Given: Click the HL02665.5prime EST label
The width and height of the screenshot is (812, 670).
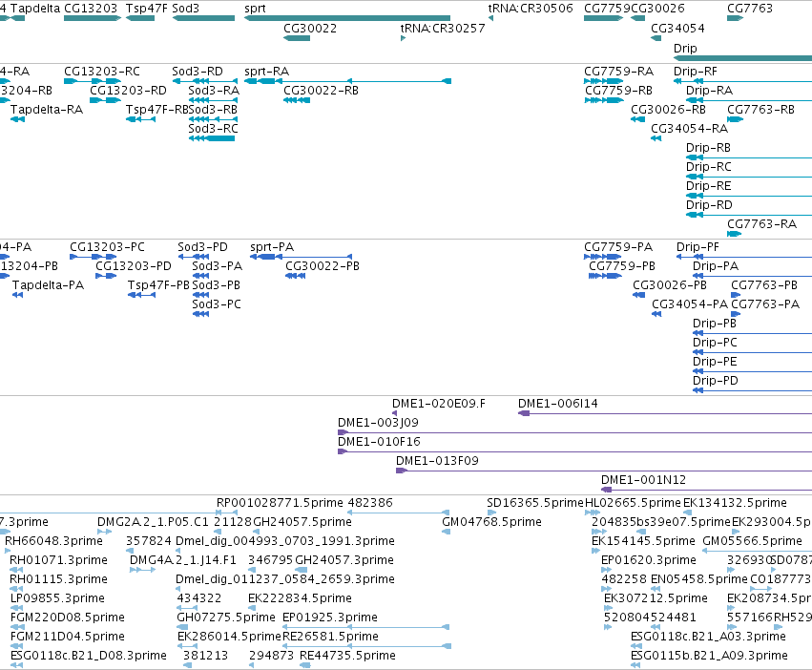Looking at the screenshot, I should (633, 503).
